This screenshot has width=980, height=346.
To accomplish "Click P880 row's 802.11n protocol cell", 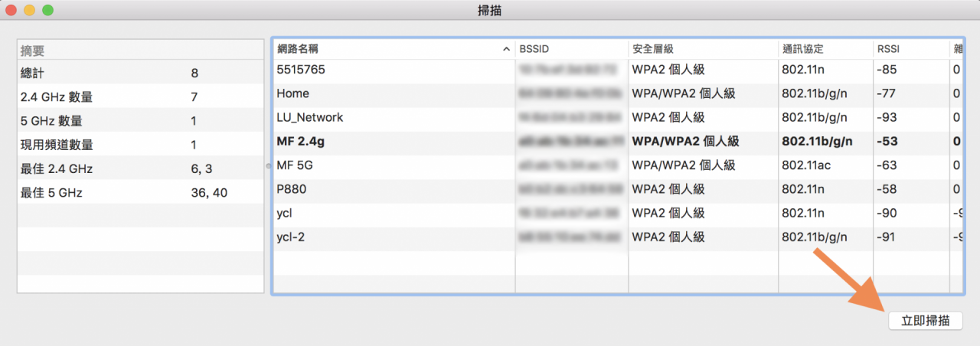I will point(803,188).
